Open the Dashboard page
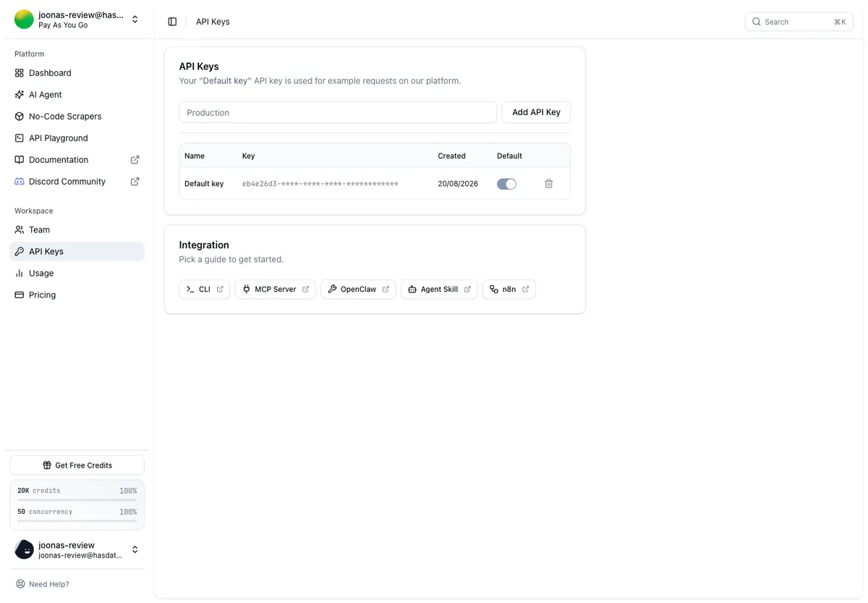Viewport: 868px width, 603px height. (77, 73)
